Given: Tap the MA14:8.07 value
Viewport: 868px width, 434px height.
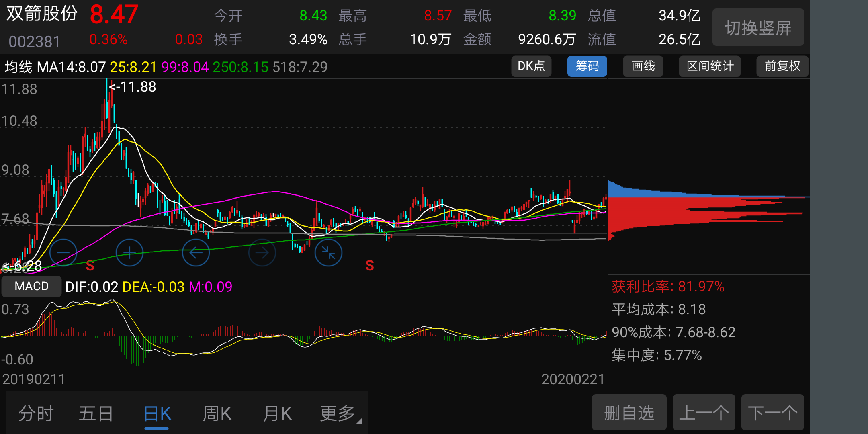Looking at the screenshot, I should tap(71, 67).
